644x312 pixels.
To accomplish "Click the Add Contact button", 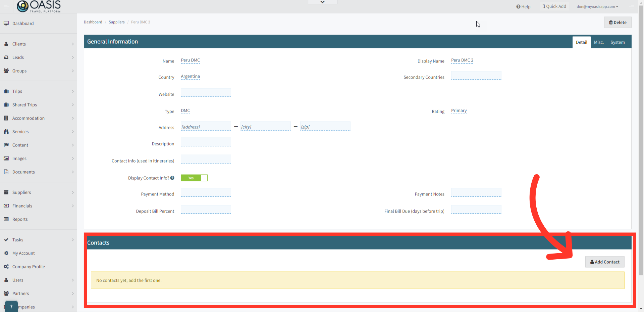I will coord(605,262).
